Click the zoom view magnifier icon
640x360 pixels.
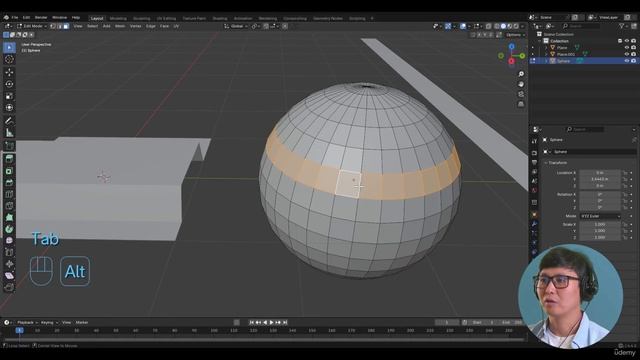point(521,74)
